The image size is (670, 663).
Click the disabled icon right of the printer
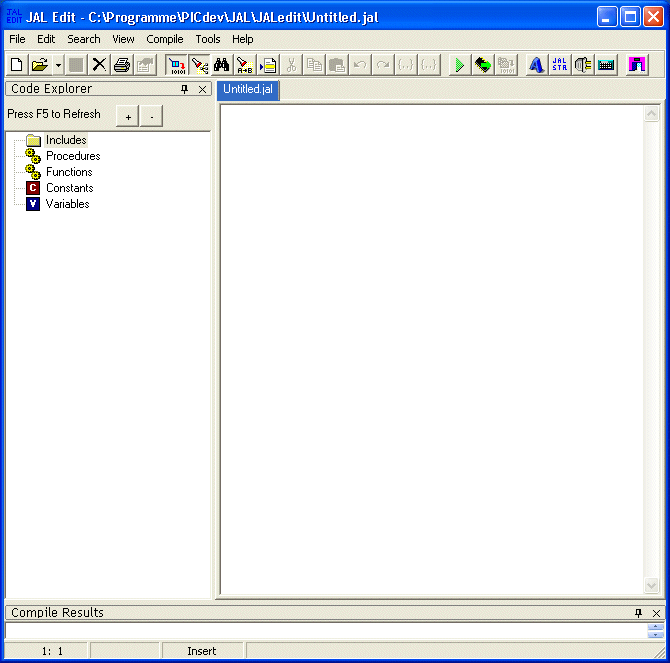[145, 65]
